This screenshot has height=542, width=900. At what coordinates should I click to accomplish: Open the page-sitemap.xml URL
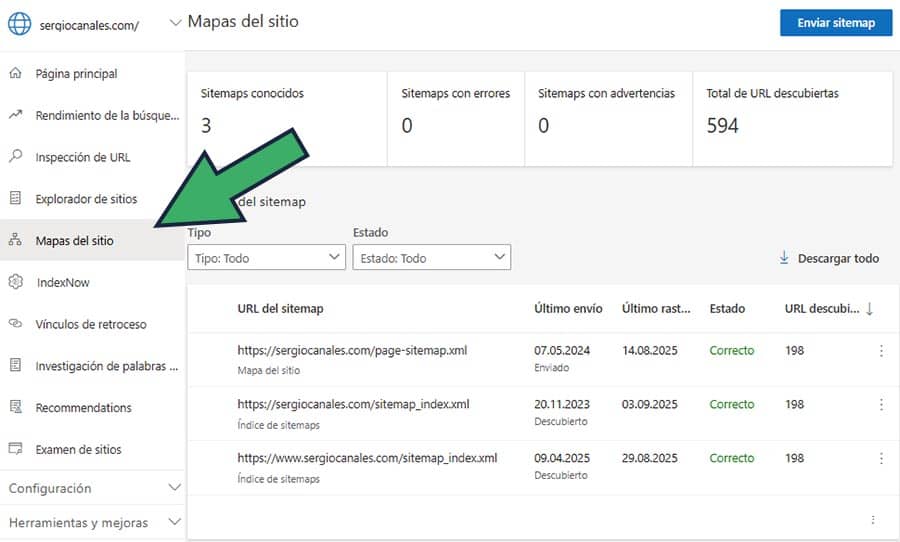tap(352, 350)
